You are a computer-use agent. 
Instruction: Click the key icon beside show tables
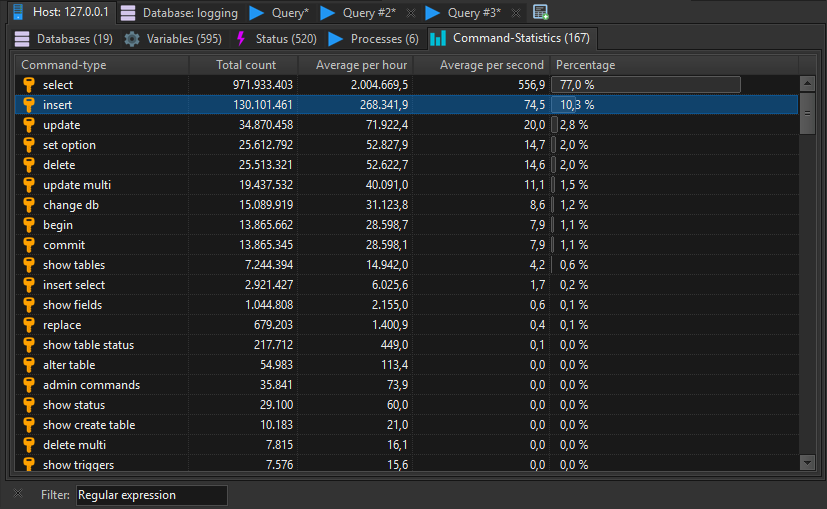(29, 265)
